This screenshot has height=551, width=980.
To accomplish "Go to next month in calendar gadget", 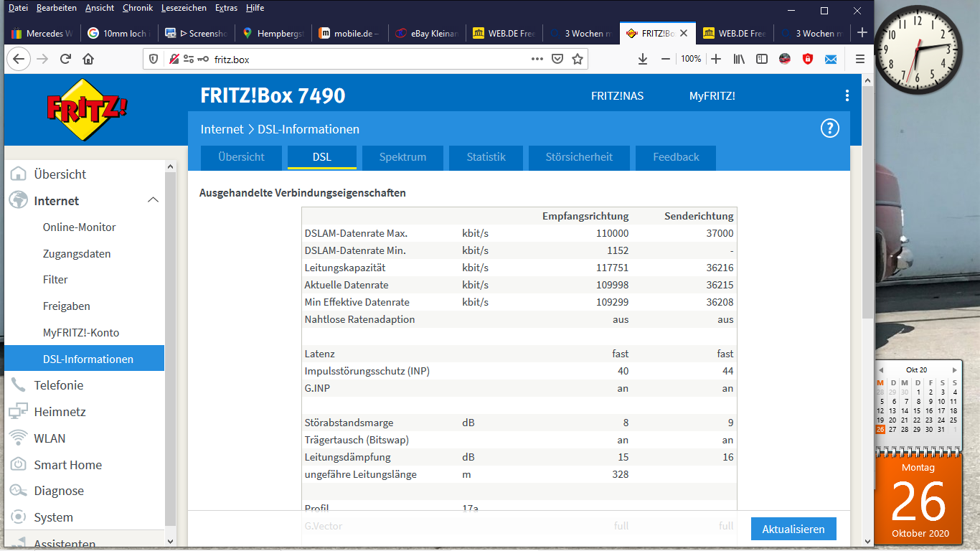I will [x=954, y=370].
